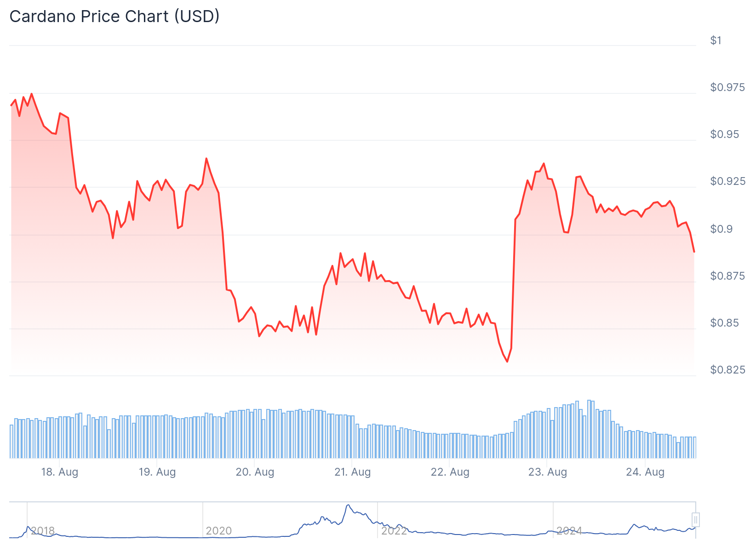This screenshot has width=756, height=552.
Task: Click the $0.85 price axis label
Action: pyautogui.click(x=725, y=323)
